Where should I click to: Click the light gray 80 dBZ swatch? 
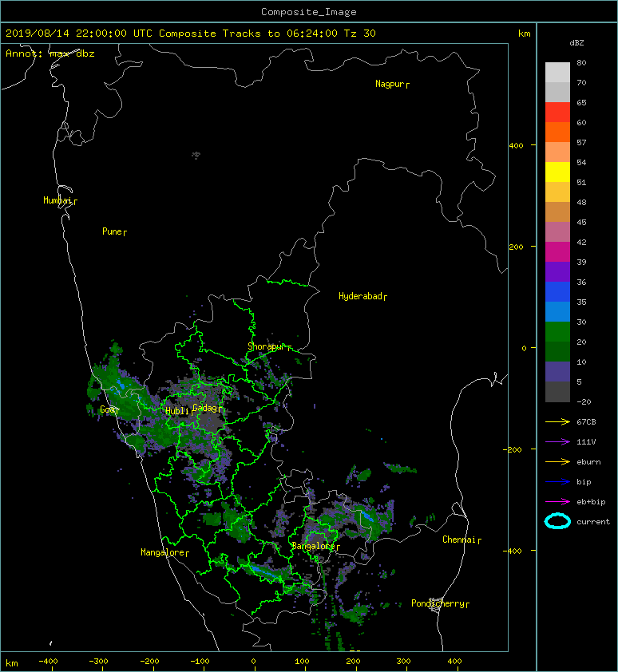pyautogui.click(x=557, y=72)
